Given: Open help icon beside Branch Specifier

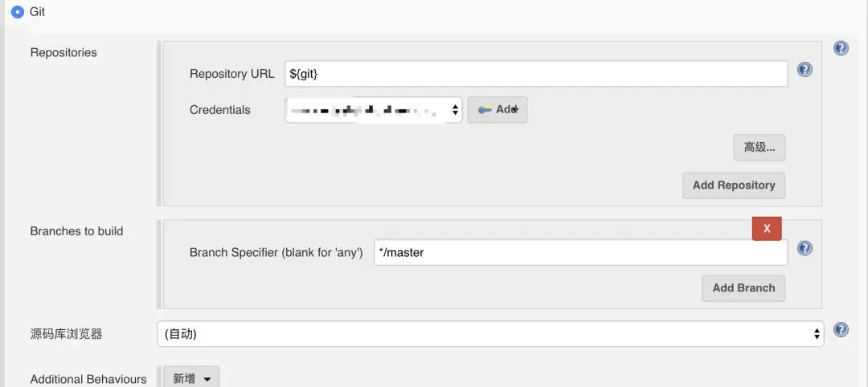Looking at the screenshot, I should [805, 248].
